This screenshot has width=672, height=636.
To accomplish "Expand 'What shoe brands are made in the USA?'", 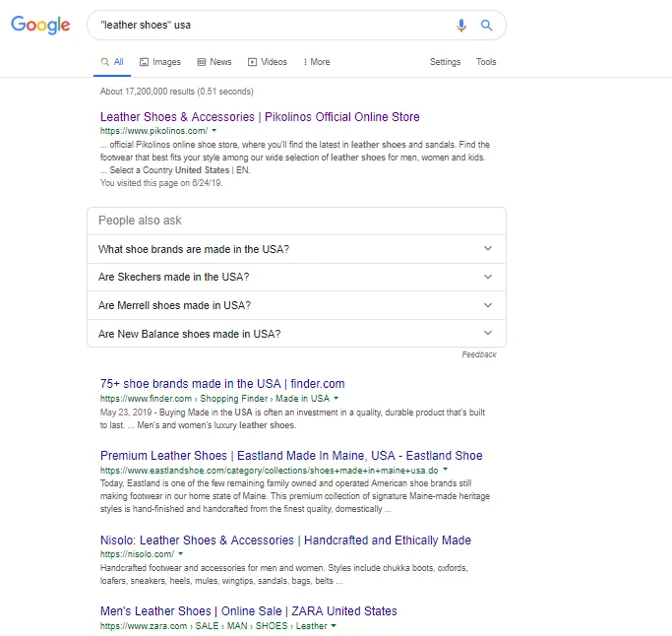I will 296,249.
